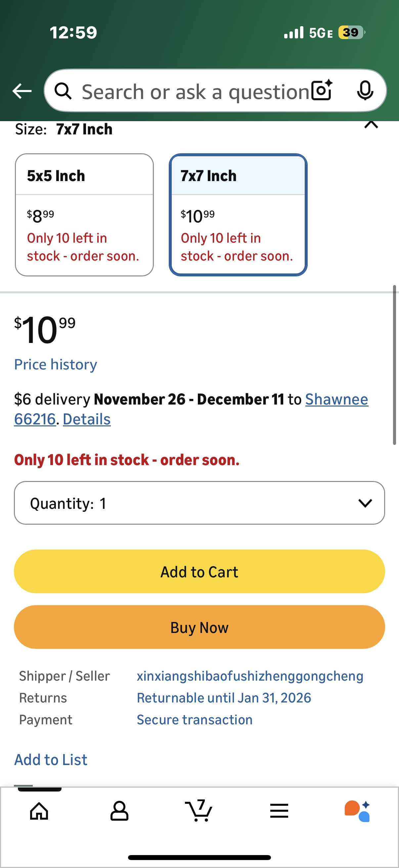Open the Rufus AI assistant icon
This screenshot has height=868, width=399.
click(x=357, y=810)
